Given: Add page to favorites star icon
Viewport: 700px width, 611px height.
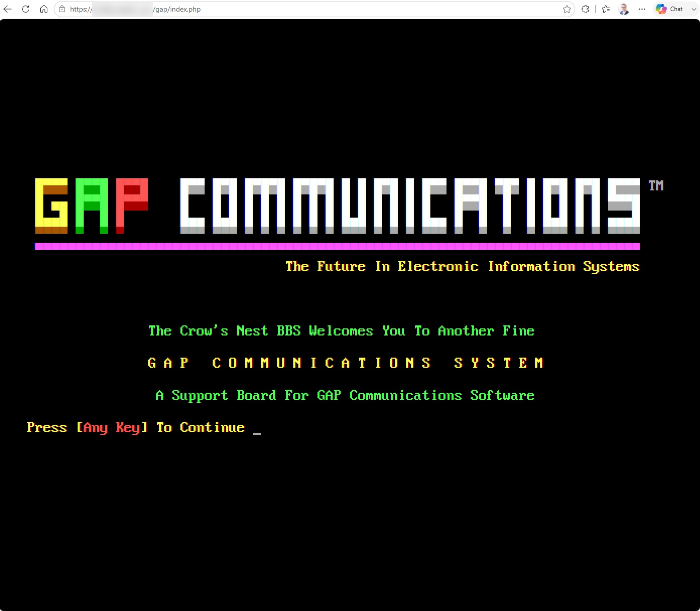Looking at the screenshot, I should 567,9.
